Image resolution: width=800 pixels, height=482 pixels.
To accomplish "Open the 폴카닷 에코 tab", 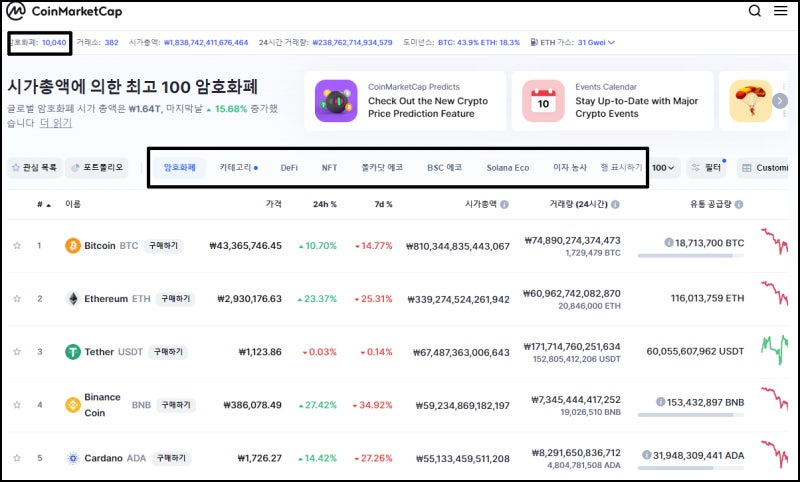I will [382, 167].
